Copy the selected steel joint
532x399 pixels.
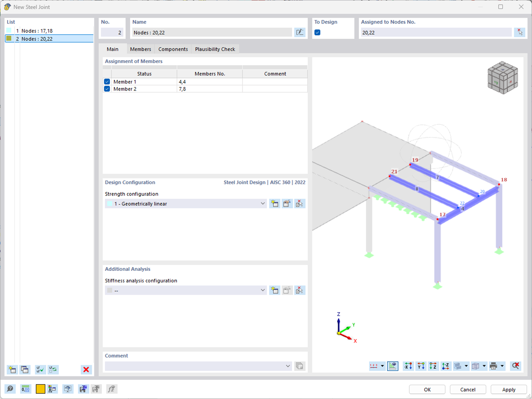tap(25, 369)
